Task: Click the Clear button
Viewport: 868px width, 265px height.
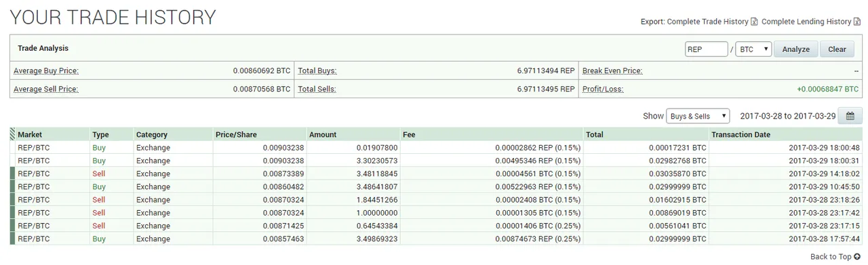Action: 837,49
